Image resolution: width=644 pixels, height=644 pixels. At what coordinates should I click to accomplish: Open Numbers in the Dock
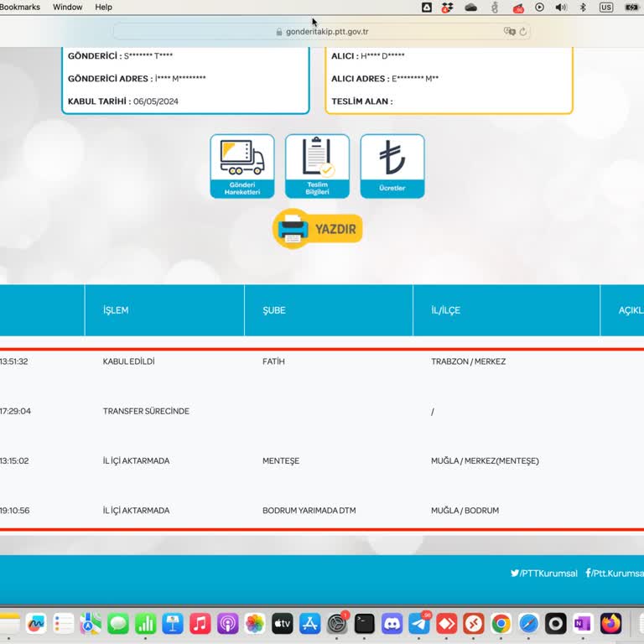[x=145, y=624]
